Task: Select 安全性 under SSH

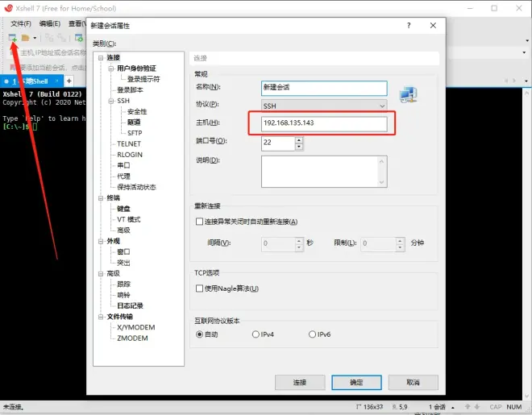Action: pyautogui.click(x=137, y=111)
